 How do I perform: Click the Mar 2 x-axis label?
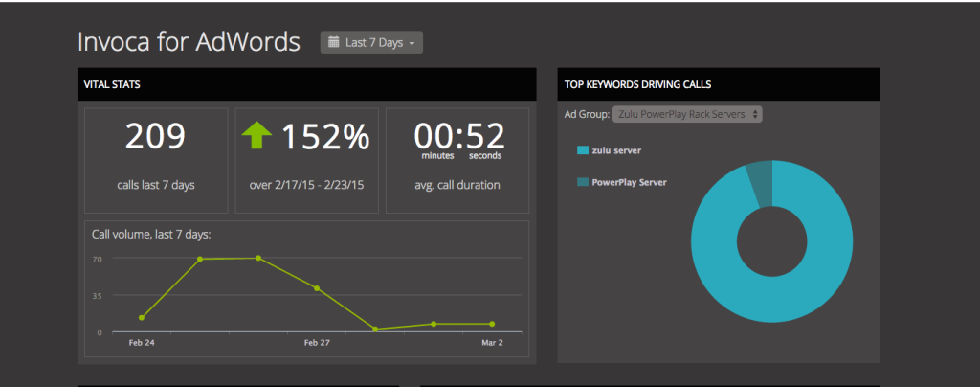[492, 343]
